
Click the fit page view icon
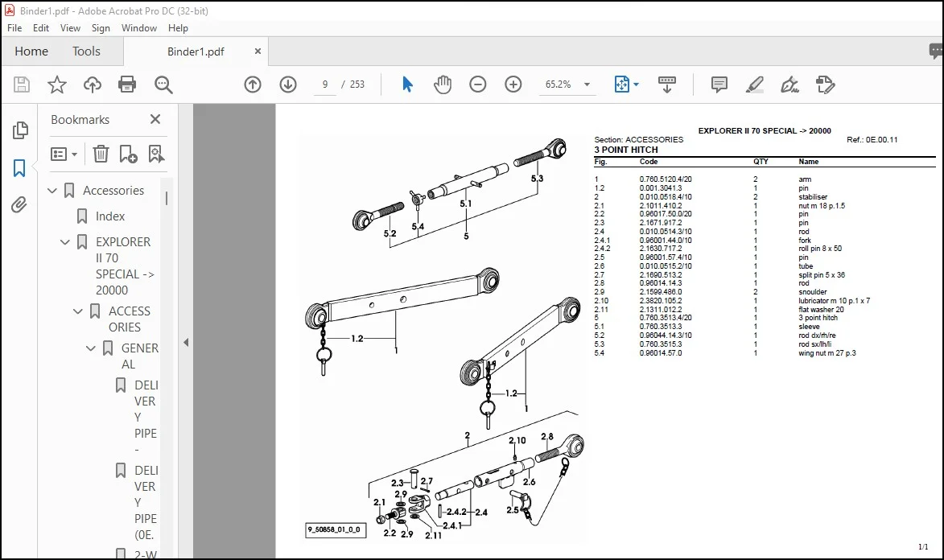pos(621,84)
